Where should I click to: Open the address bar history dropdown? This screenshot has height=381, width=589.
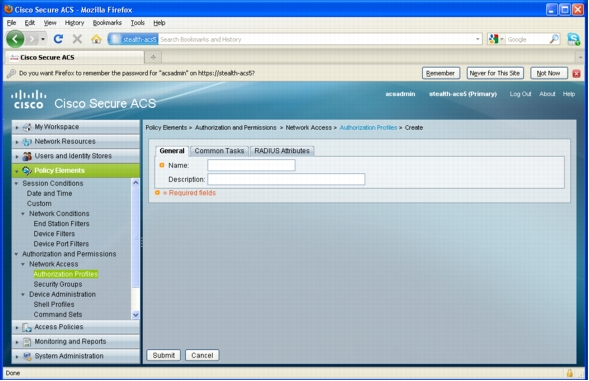[x=477, y=39]
